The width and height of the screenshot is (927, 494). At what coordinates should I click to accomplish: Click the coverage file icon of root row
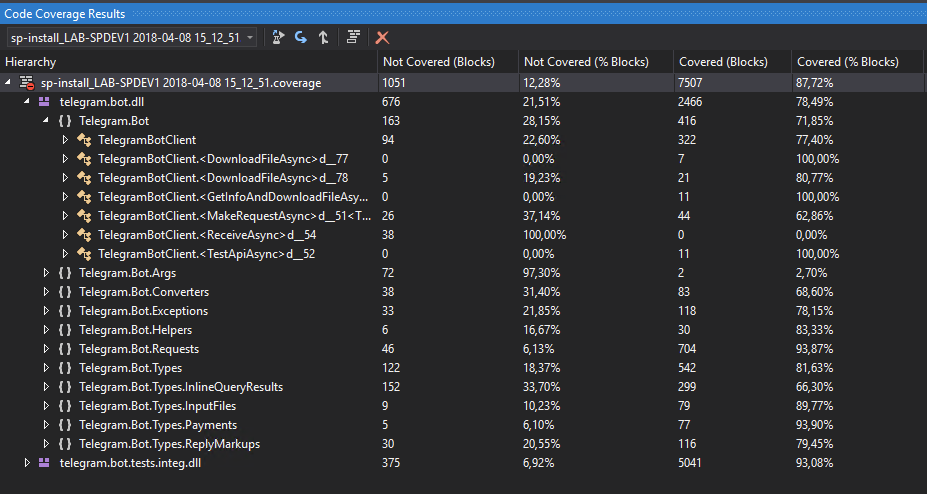(27, 83)
